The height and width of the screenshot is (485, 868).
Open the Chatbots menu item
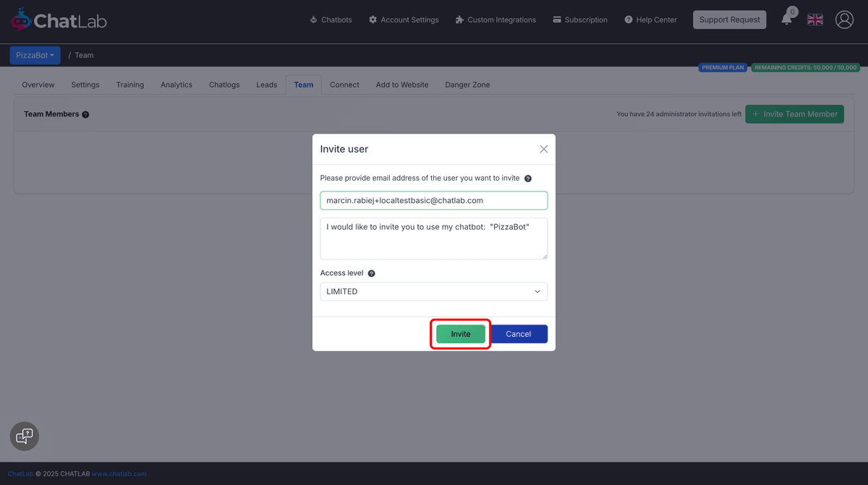pyautogui.click(x=331, y=20)
